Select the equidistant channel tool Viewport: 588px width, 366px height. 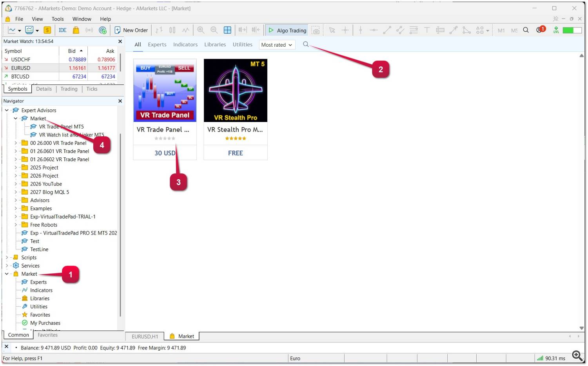tap(400, 30)
